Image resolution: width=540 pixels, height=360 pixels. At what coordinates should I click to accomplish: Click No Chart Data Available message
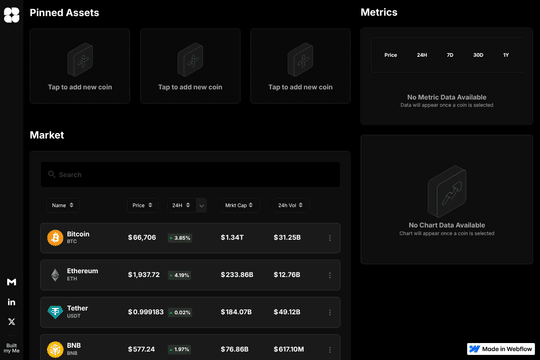coord(447,225)
